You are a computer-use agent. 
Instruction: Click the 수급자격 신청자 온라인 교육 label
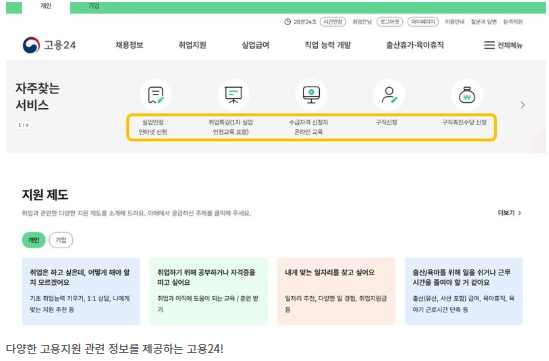click(x=308, y=127)
